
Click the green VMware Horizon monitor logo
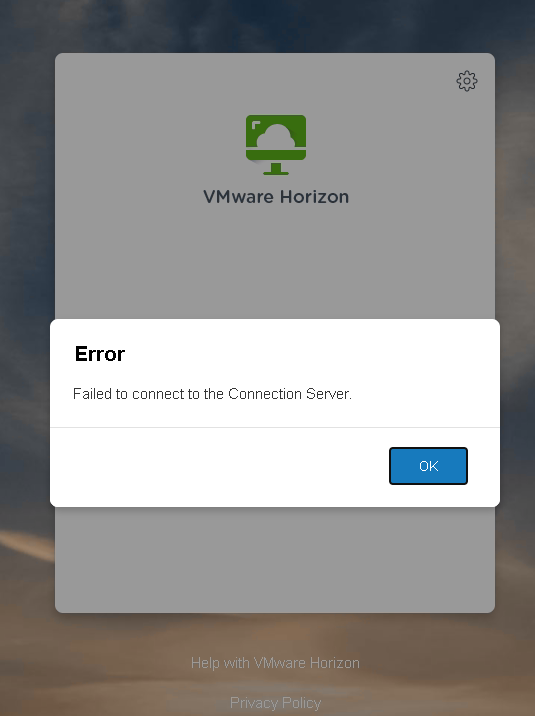pyautogui.click(x=276, y=145)
